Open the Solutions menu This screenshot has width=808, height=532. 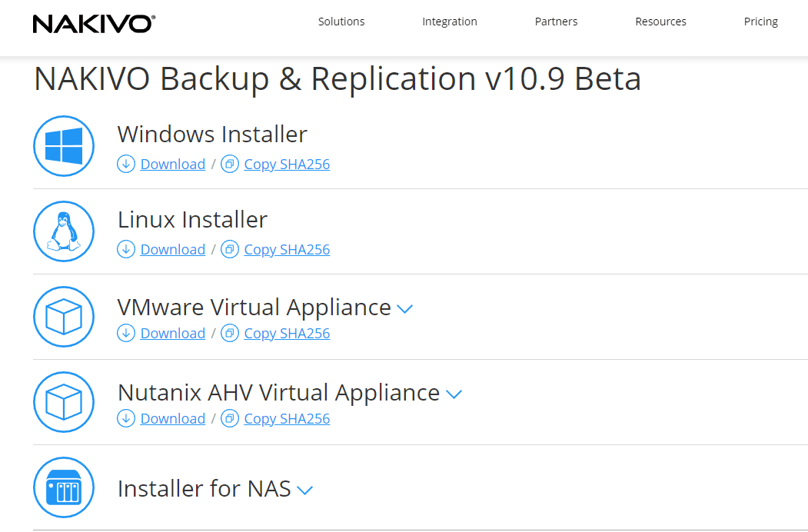pos(341,22)
